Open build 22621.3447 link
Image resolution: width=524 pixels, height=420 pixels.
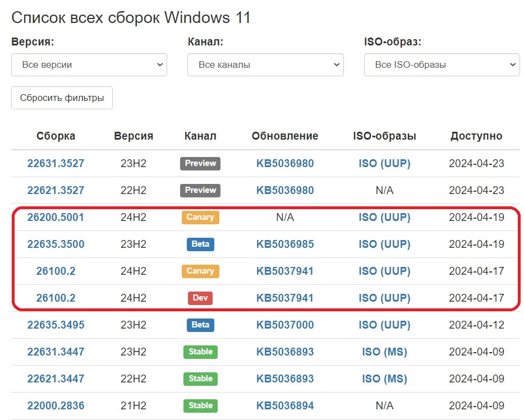[x=56, y=379]
